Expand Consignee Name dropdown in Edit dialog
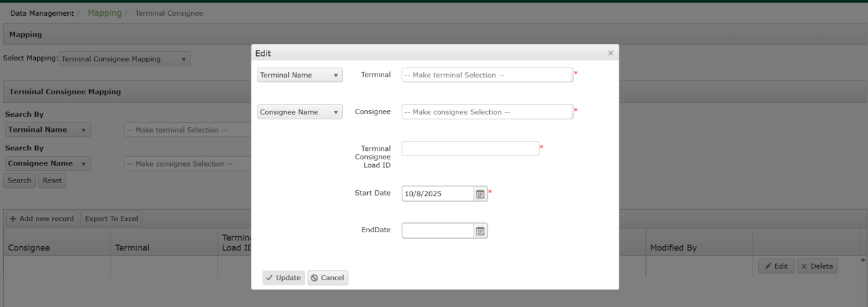Screen dimensions: 868x307 click(300, 112)
